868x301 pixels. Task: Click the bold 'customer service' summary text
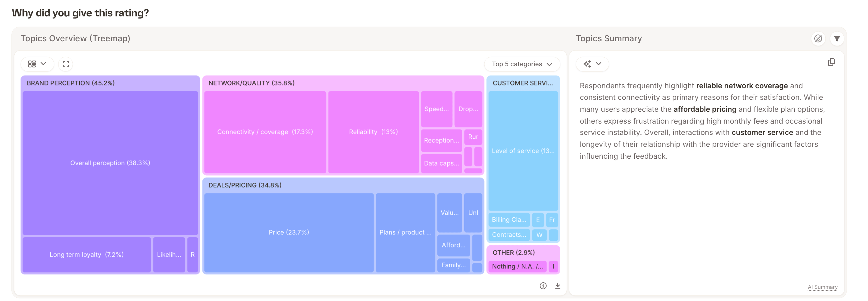[762, 132]
